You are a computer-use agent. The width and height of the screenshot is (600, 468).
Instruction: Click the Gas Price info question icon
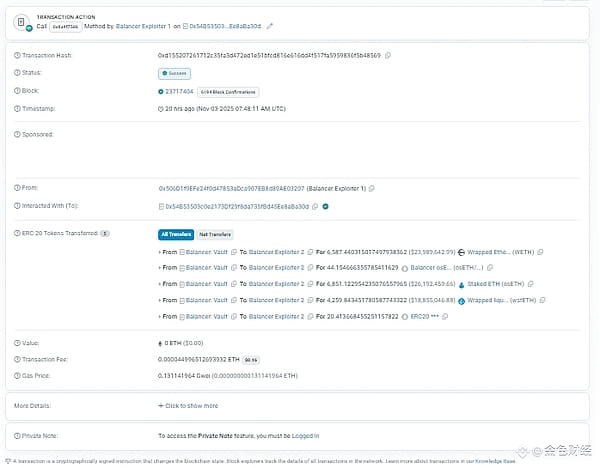point(17,376)
